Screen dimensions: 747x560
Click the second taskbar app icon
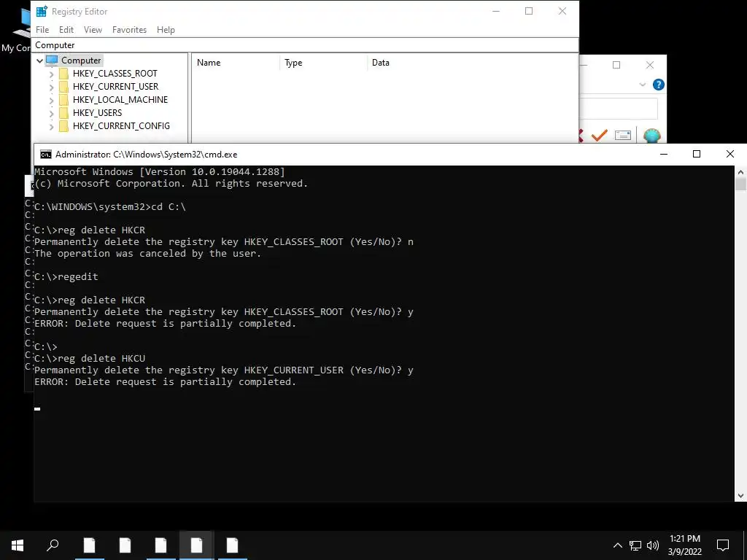point(125,545)
